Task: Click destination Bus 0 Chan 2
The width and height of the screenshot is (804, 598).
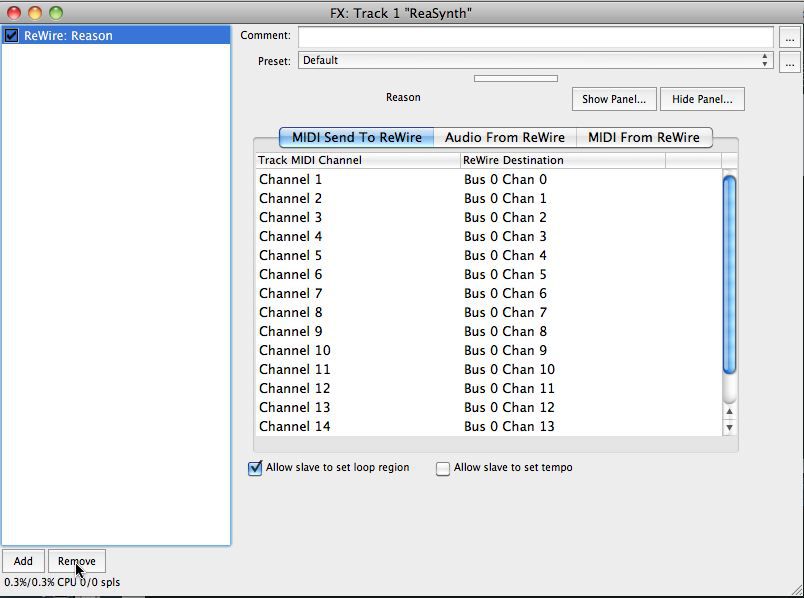Action: coord(506,217)
